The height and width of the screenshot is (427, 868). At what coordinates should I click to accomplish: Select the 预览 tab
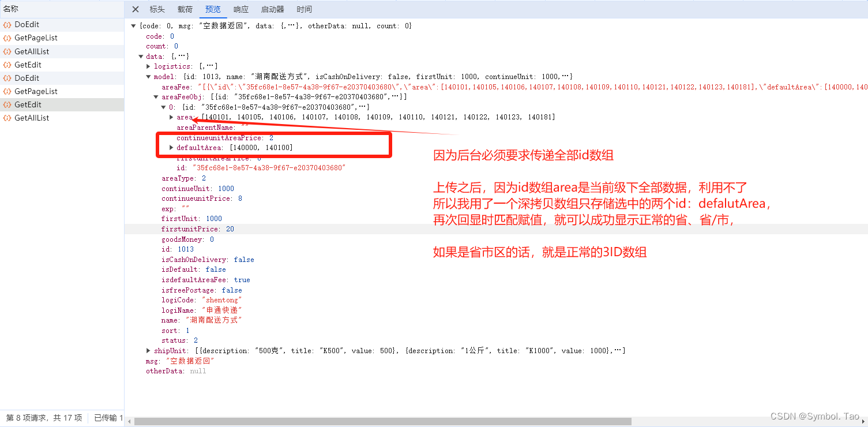[213, 9]
